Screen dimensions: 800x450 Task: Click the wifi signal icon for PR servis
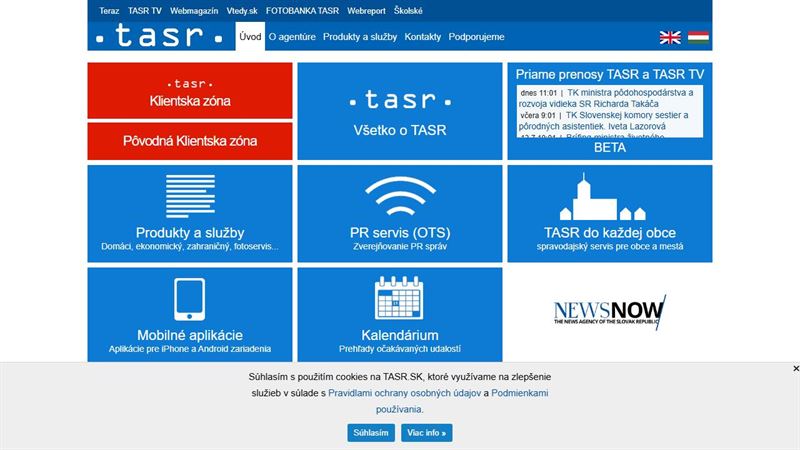click(400, 196)
